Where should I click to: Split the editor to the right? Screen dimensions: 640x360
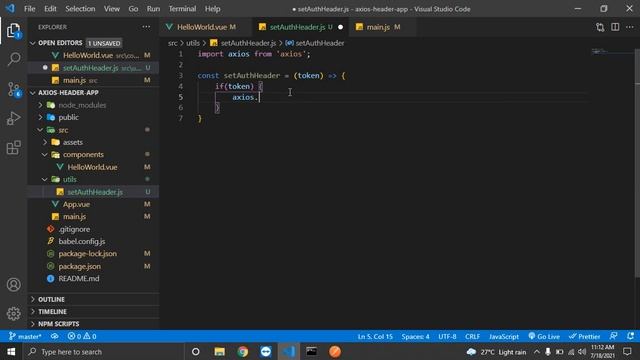[615, 27]
